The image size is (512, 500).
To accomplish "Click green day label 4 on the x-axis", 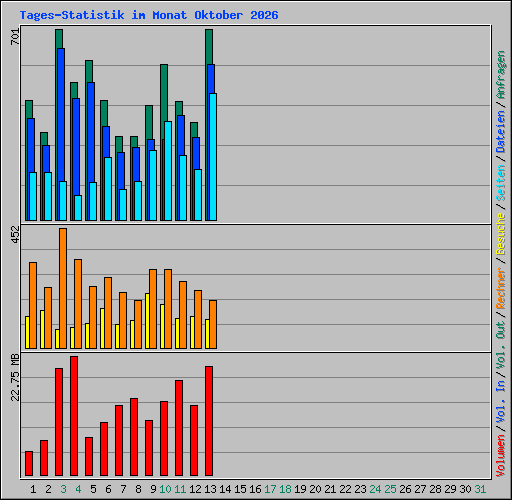I will pos(78,489).
